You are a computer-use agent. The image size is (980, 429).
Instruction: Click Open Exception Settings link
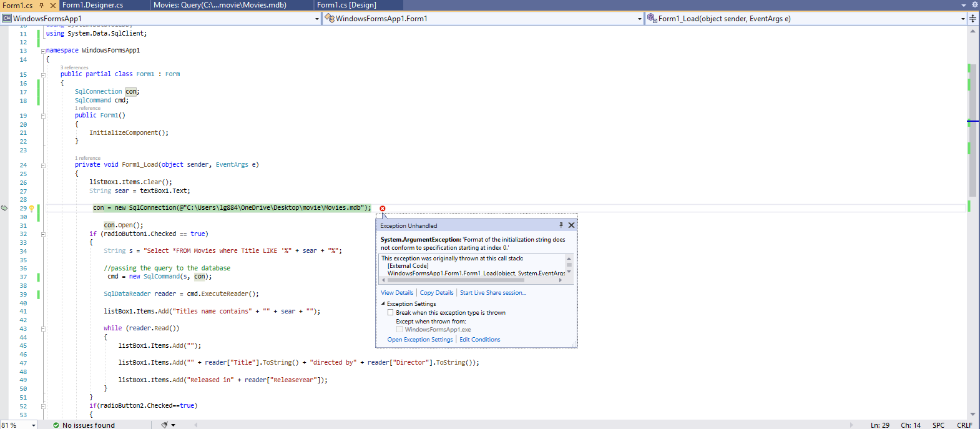click(x=420, y=340)
